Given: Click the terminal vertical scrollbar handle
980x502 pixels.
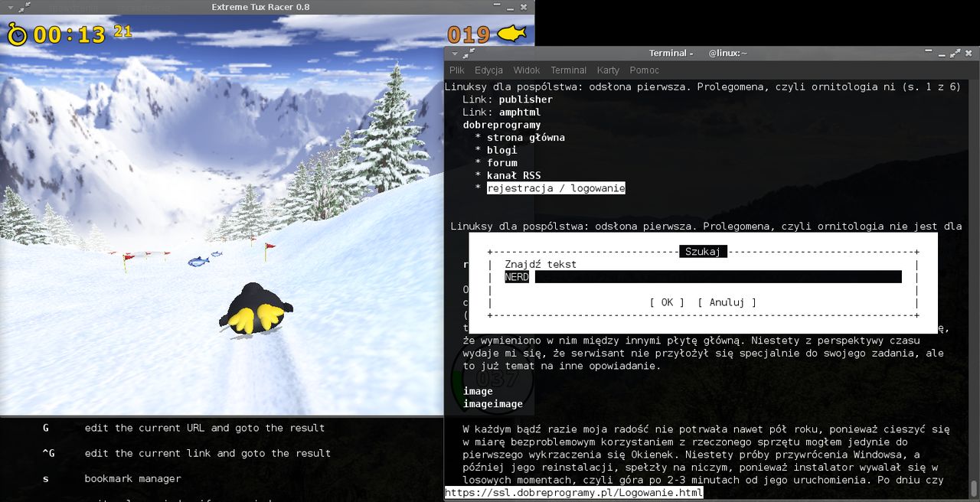Looking at the screenshot, I should tap(974, 488).
